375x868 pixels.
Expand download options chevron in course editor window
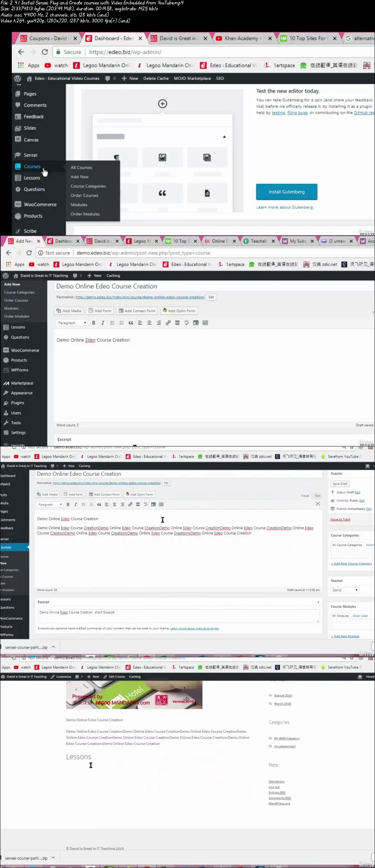pyautogui.click(x=53, y=647)
